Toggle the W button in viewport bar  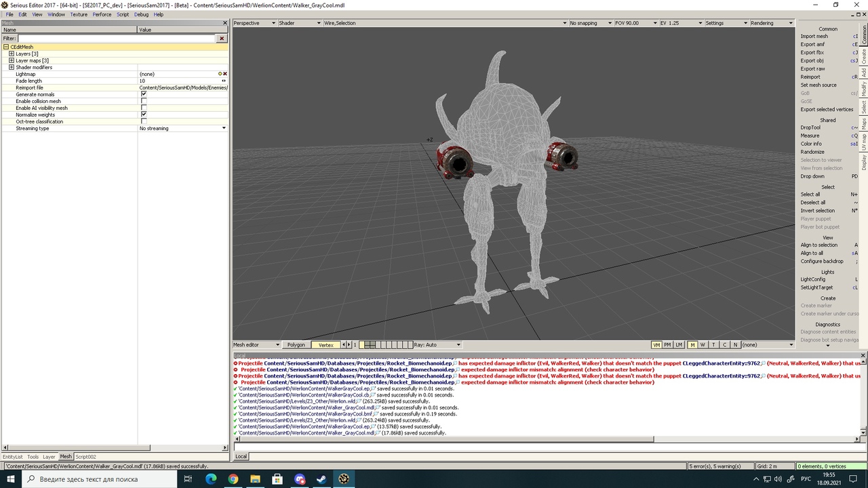click(x=703, y=345)
